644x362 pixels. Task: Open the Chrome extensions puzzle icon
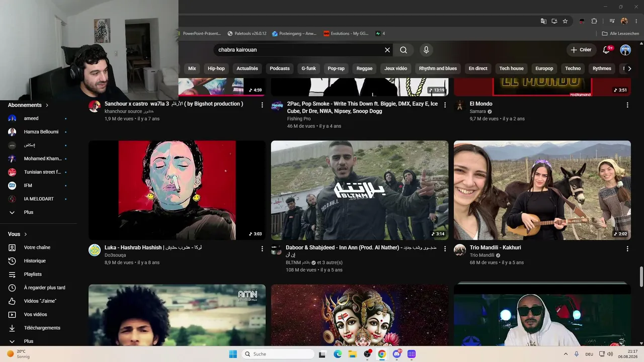594,21
